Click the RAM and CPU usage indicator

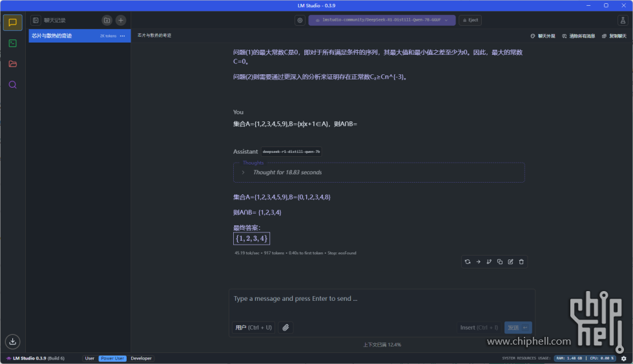pos(585,358)
